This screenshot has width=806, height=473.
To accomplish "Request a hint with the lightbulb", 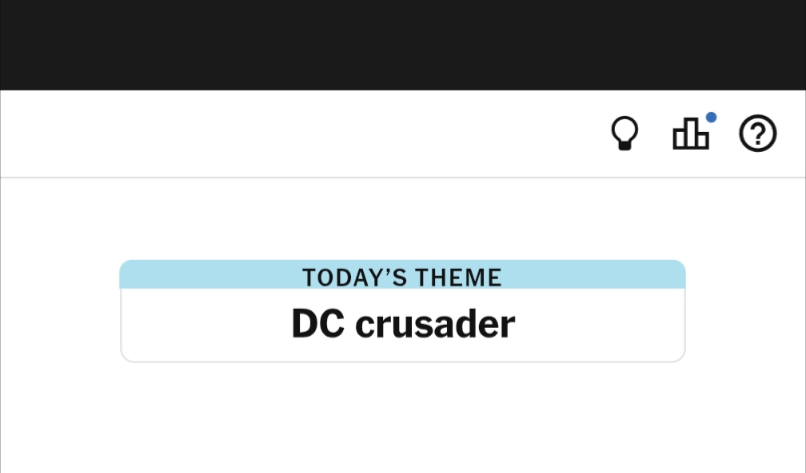I will [x=625, y=134].
